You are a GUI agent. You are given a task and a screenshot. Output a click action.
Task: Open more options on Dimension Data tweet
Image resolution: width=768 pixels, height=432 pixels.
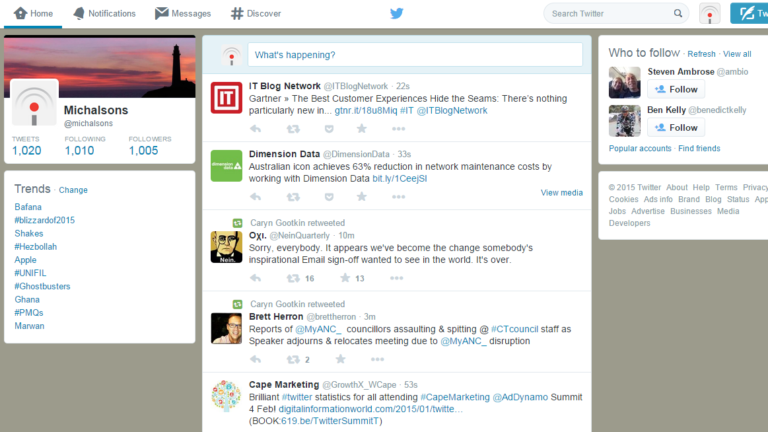coord(398,197)
